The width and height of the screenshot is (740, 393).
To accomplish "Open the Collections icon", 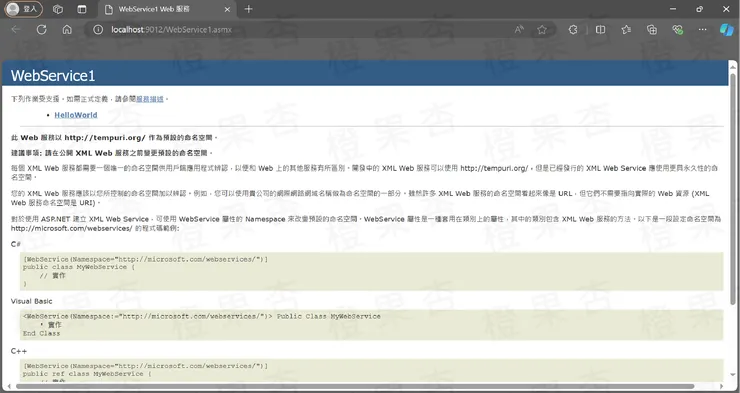I will tap(652, 30).
